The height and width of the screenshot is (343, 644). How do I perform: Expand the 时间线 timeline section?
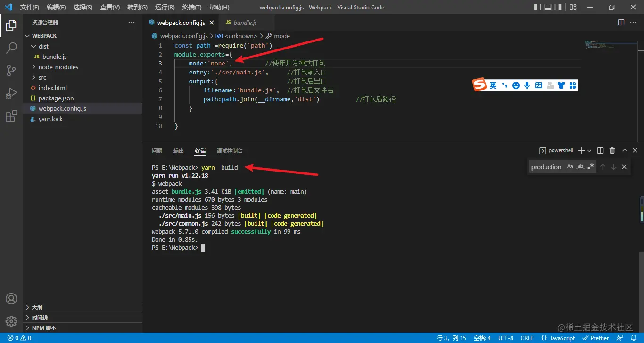pyautogui.click(x=83, y=318)
